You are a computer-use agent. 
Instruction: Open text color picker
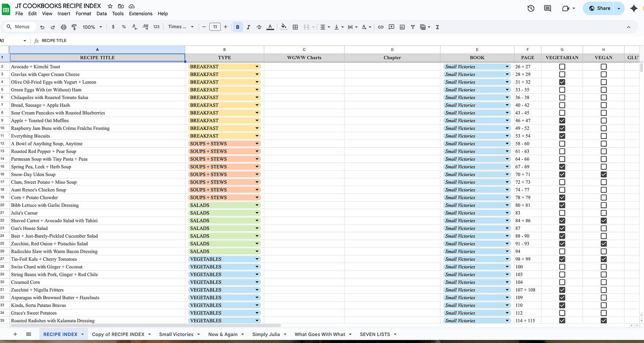(x=270, y=27)
